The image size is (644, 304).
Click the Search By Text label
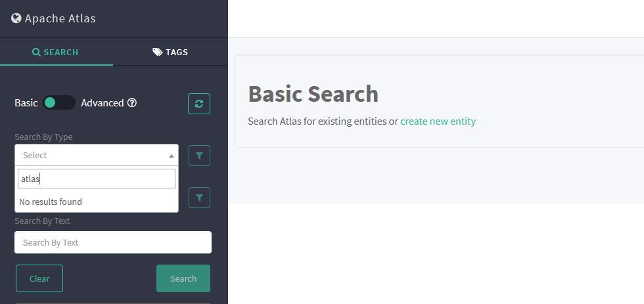coord(42,221)
